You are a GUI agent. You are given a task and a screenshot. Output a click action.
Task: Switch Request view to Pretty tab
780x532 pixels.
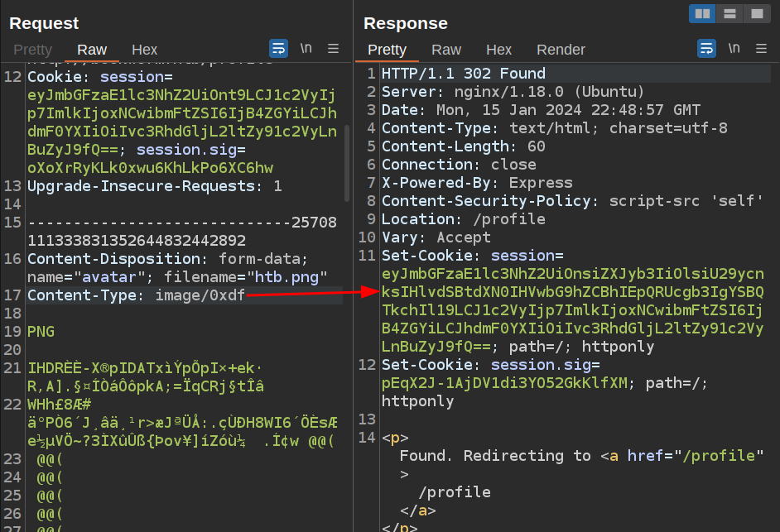pos(32,50)
